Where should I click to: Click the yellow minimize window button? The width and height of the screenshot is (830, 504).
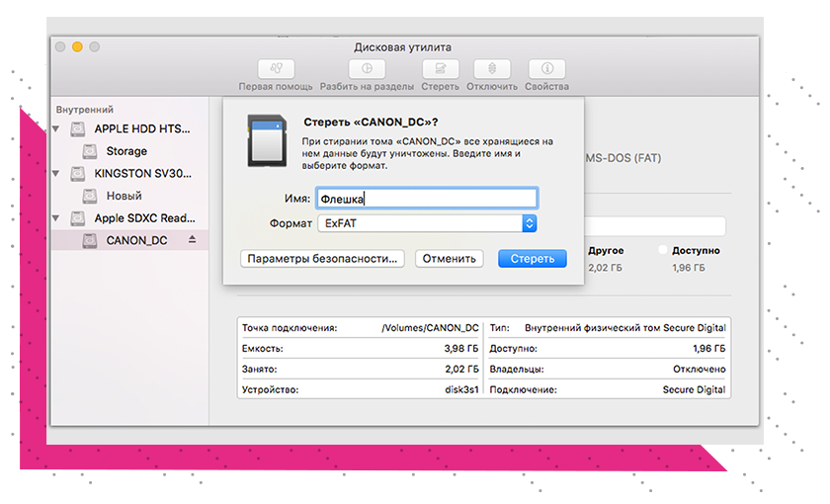[x=77, y=46]
